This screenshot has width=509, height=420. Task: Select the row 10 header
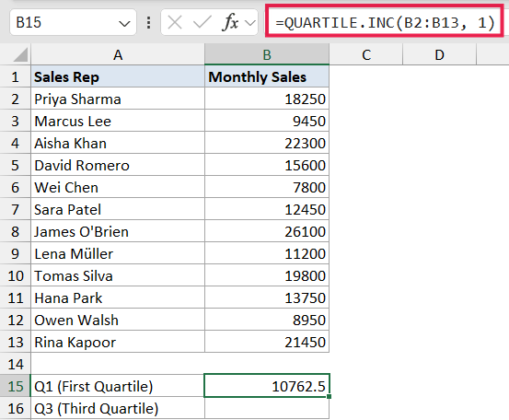pos(16,275)
